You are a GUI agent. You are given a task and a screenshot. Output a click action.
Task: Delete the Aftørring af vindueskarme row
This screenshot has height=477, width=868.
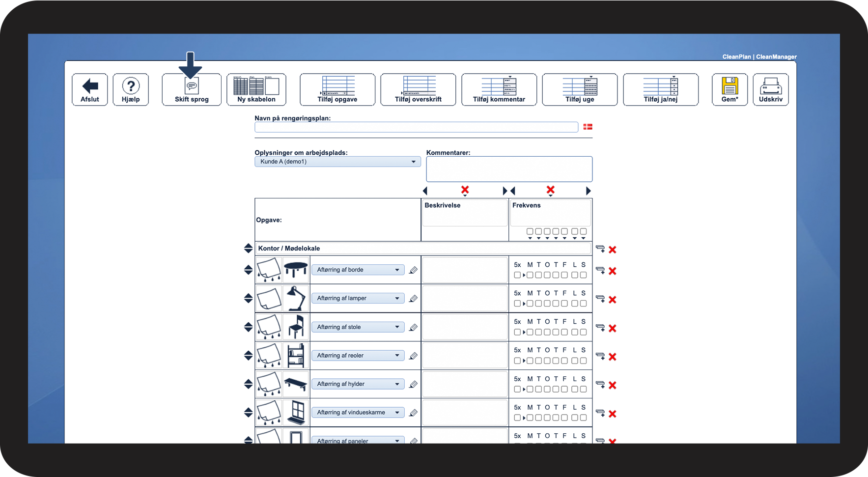pos(613,414)
